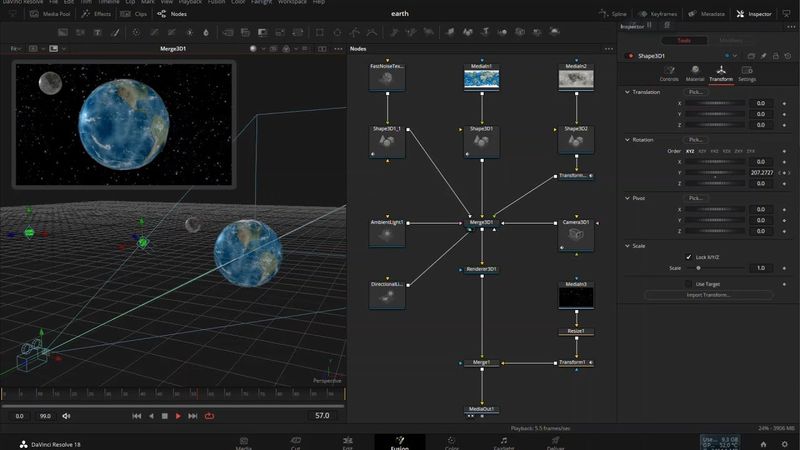Click the Translation X thumbwheel slider

tap(714, 103)
